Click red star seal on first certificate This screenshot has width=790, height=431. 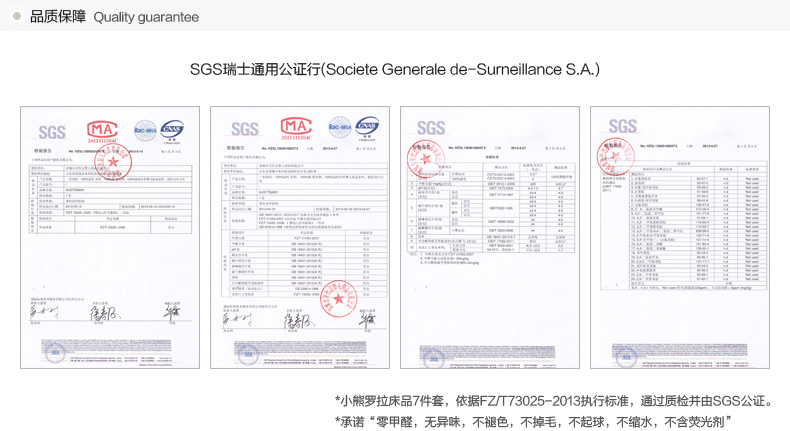[113, 162]
